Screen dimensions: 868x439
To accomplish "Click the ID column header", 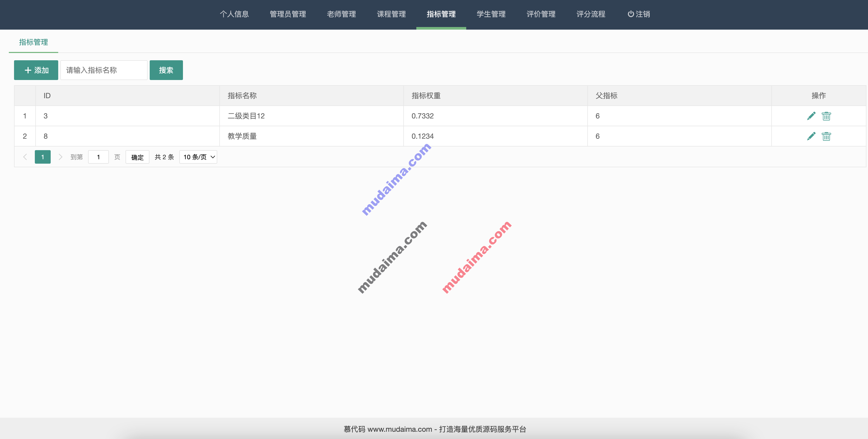I will (127, 96).
